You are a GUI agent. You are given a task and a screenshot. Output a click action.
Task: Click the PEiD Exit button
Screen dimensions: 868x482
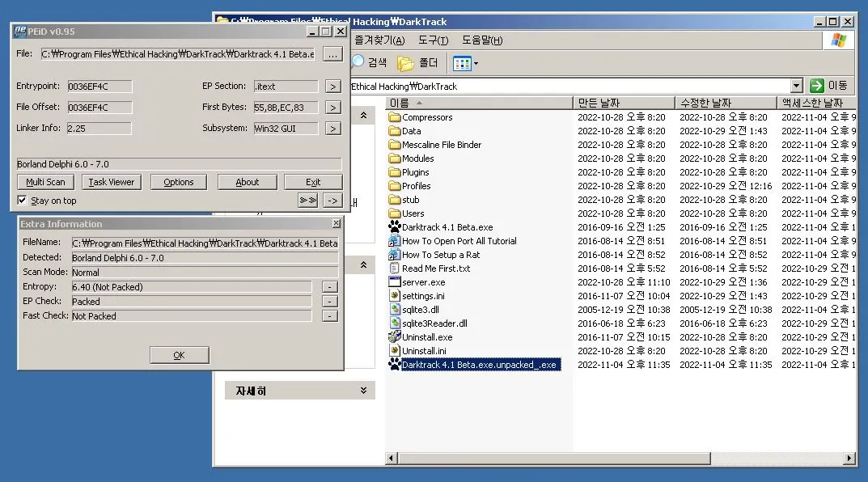[313, 182]
